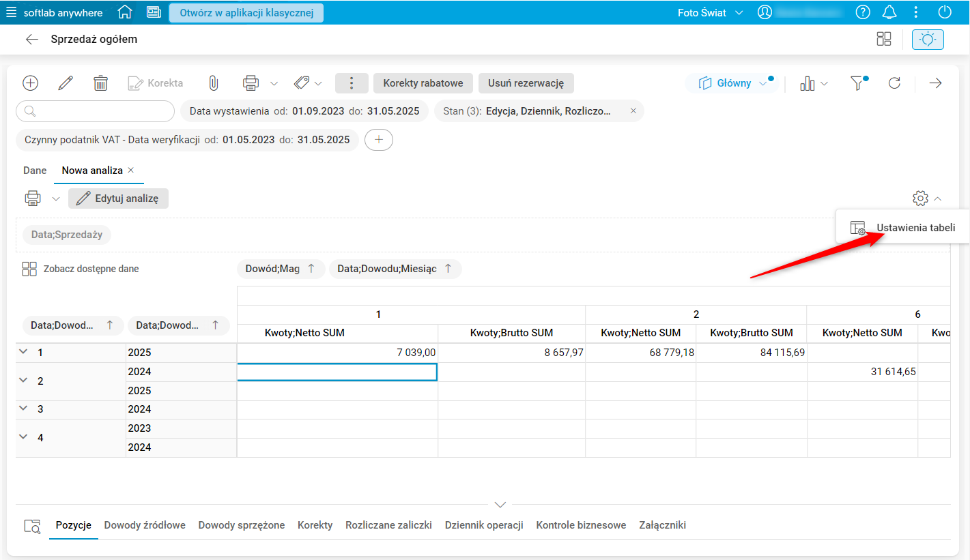Sort by Dowód;Mag column chip
The height and width of the screenshot is (560, 970).
(281, 269)
